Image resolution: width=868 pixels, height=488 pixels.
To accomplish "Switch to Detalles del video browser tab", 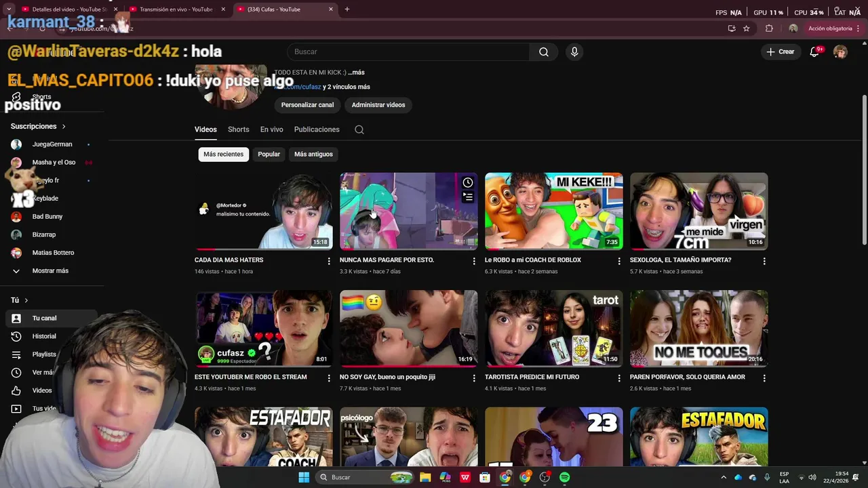I will pyautogui.click(x=69, y=9).
